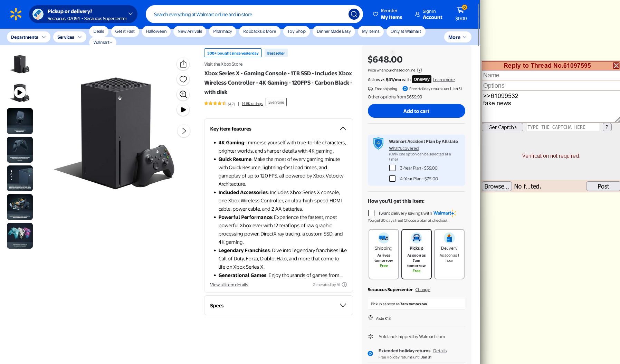Open the Pharmacy category

point(222,31)
